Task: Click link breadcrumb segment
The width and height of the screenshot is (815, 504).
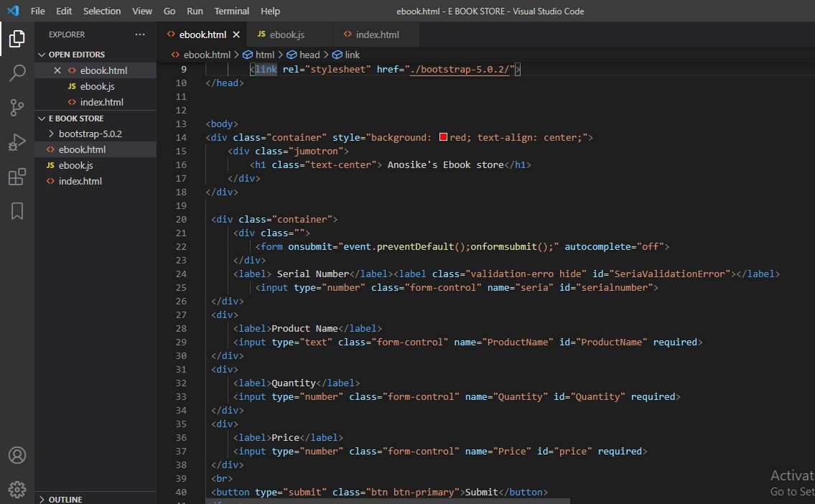Action: pos(352,55)
